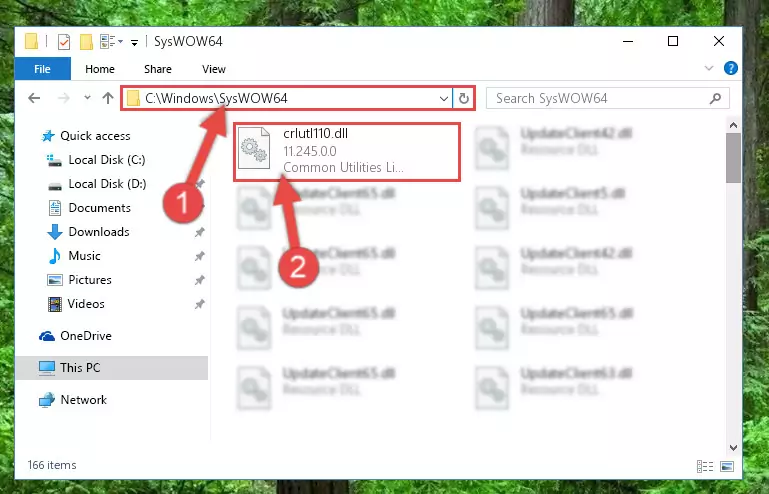Image resolution: width=769 pixels, height=494 pixels.
Task: Switch to Large icons view layout
Action: [727, 467]
